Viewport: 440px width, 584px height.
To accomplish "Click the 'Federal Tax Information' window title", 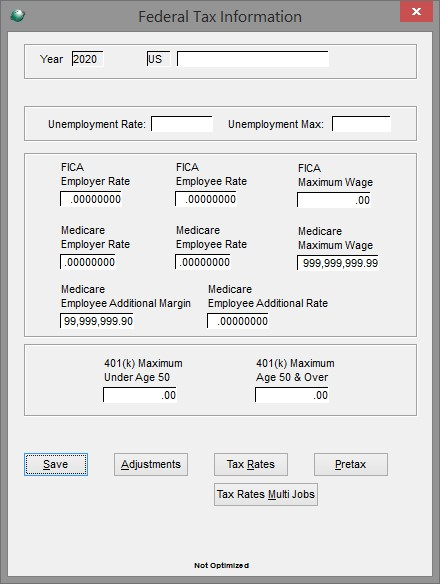I will [x=220, y=17].
